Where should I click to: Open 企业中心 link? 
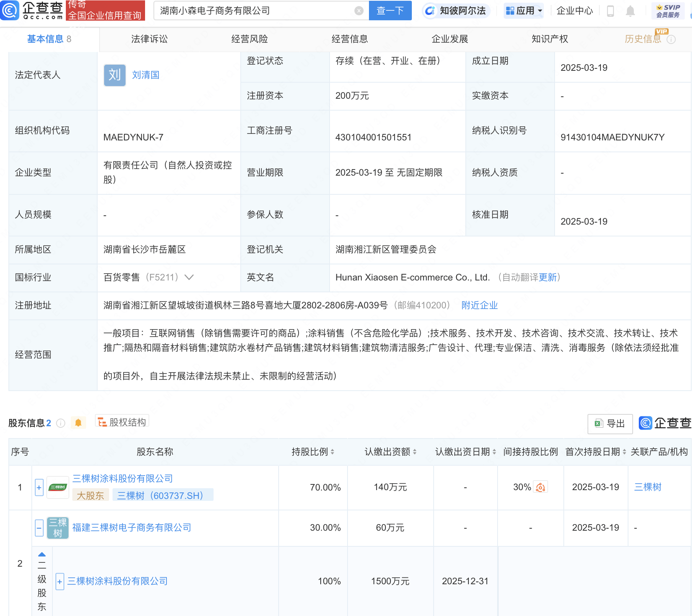(574, 11)
